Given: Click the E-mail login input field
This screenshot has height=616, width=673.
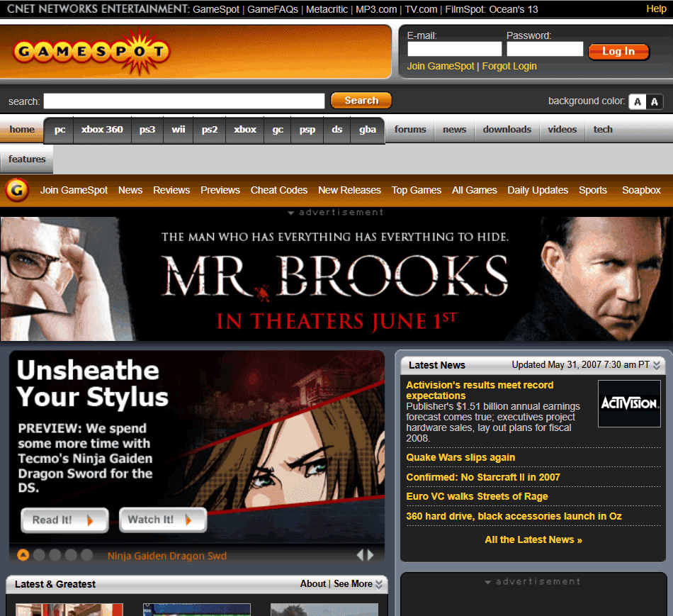Looking at the screenshot, I should 454,49.
